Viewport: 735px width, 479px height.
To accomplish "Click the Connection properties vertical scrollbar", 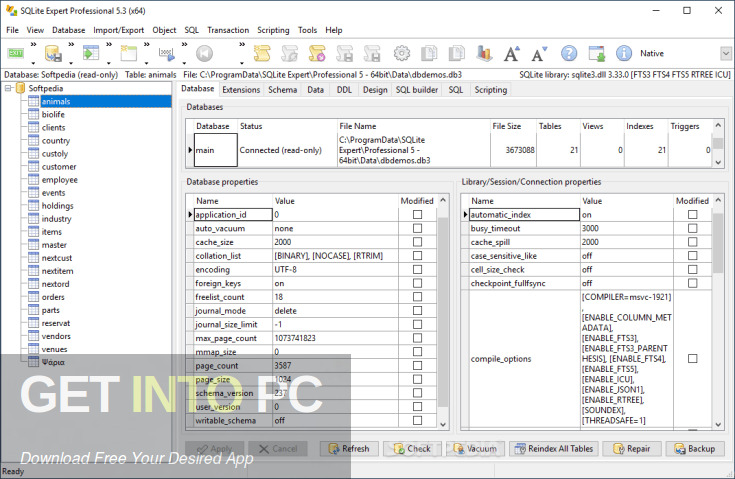I will 718,313.
